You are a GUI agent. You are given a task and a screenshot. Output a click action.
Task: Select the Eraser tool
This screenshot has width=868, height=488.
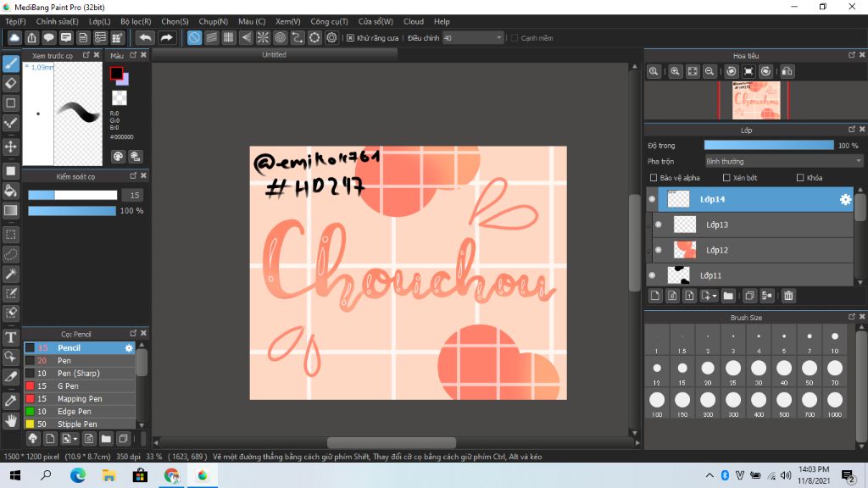pos(11,84)
